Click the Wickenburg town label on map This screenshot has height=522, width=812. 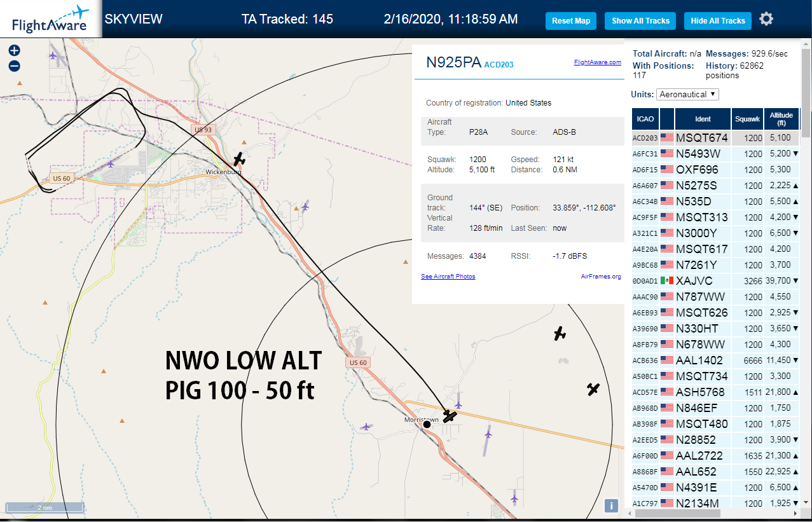223,172
